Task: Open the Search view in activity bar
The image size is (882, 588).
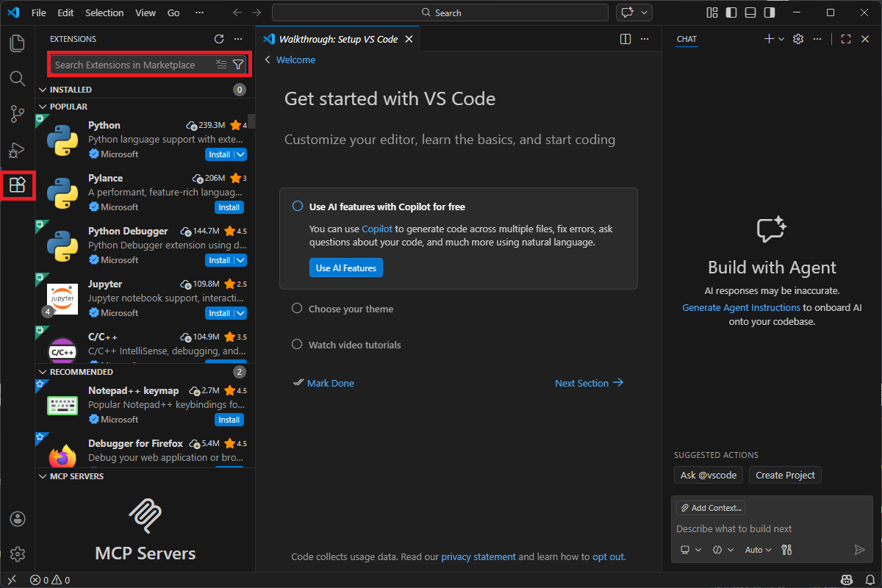Action: [17, 79]
